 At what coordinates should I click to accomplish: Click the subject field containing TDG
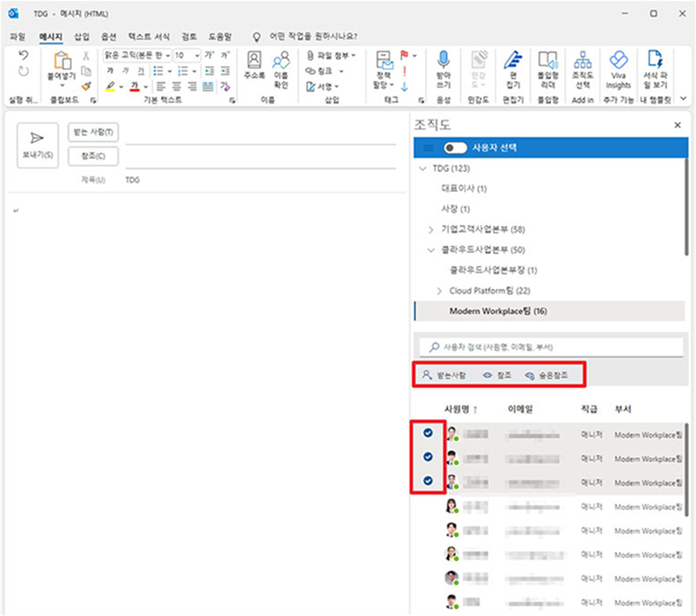click(261, 180)
